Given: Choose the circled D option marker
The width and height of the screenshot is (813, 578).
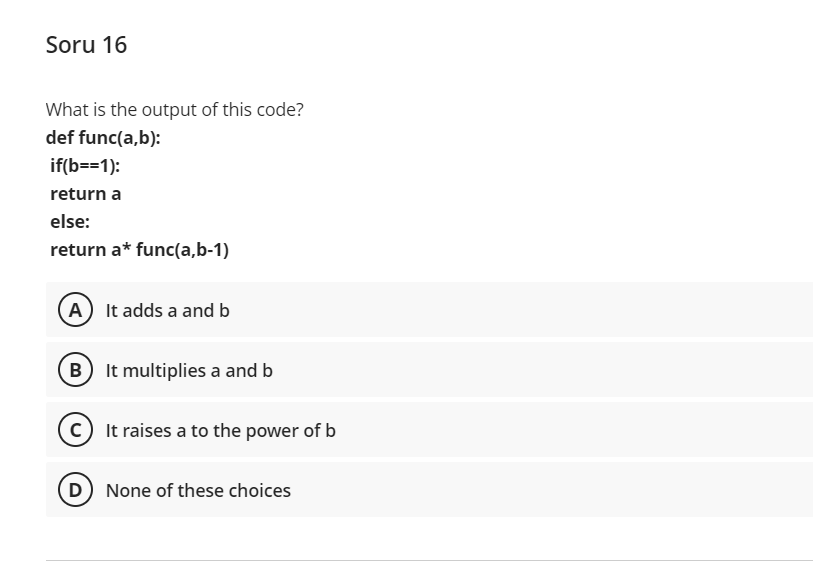Looking at the screenshot, I should [75, 490].
